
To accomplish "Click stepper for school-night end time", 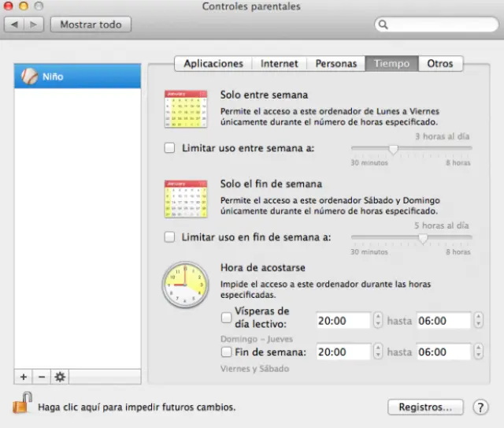I will [479, 321].
